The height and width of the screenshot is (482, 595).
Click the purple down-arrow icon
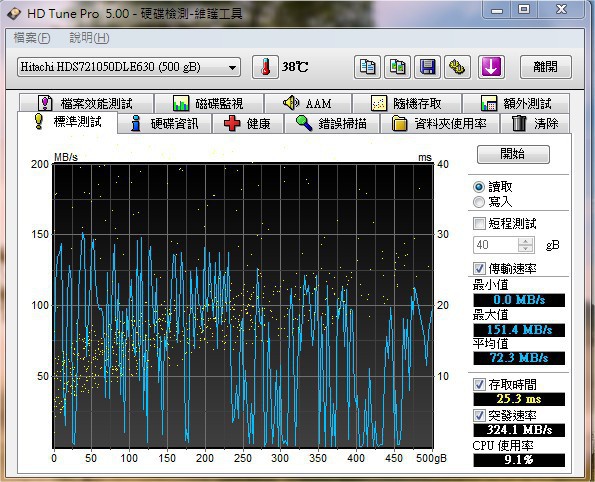pyautogui.click(x=491, y=67)
